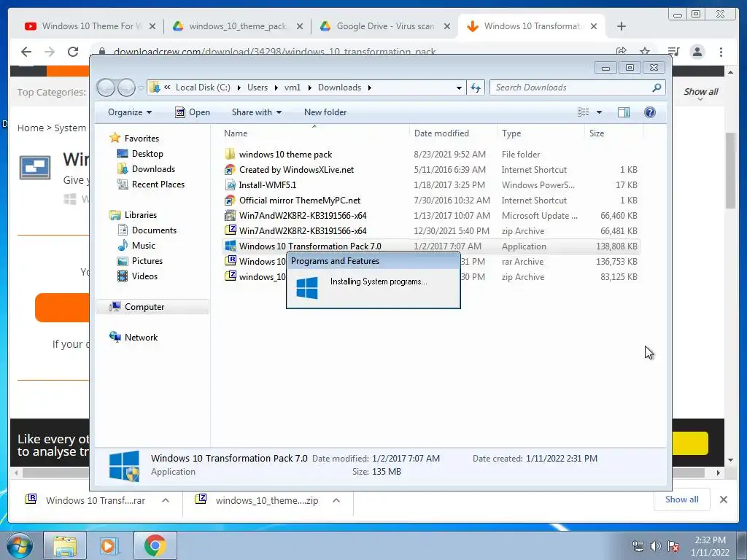This screenshot has width=747, height=560.
Task: Click the Chrome back arrow
Action: point(26,52)
